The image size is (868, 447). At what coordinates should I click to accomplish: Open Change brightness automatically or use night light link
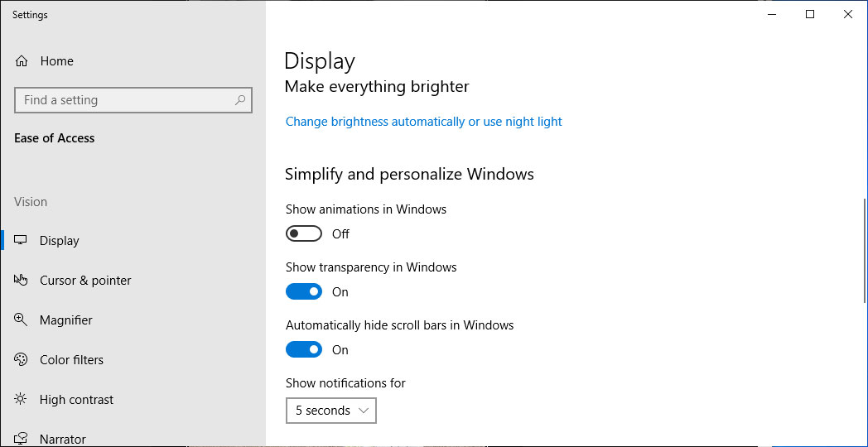click(423, 121)
